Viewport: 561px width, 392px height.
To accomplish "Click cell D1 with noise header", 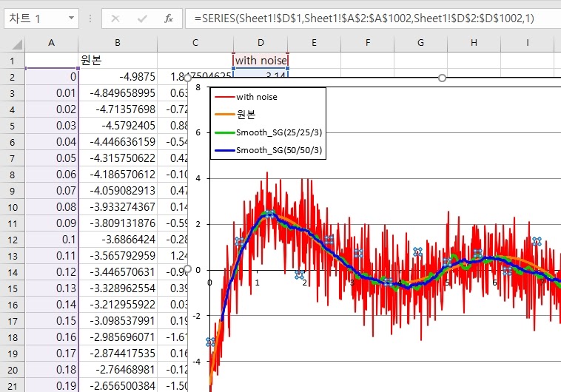I will point(261,61).
